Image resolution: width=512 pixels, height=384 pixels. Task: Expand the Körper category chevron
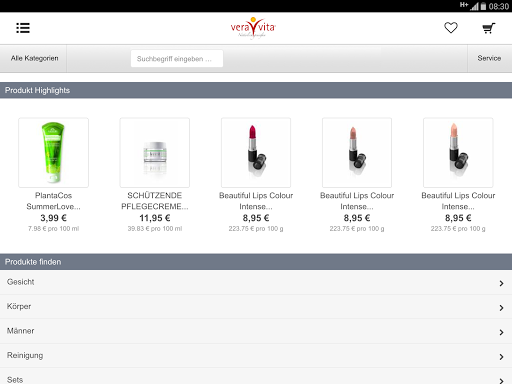click(501, 308)
